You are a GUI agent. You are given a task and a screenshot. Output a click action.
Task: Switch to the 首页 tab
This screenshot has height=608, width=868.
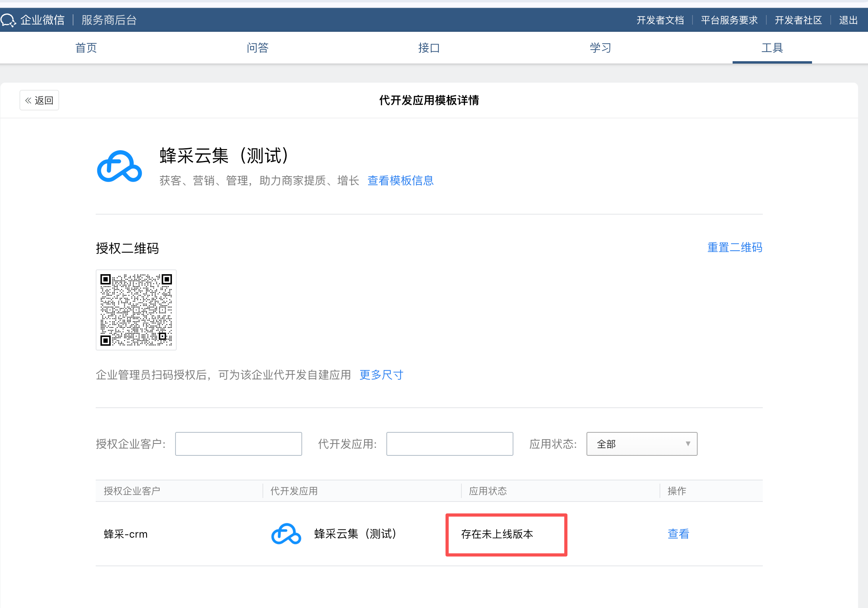pos(86,48)
